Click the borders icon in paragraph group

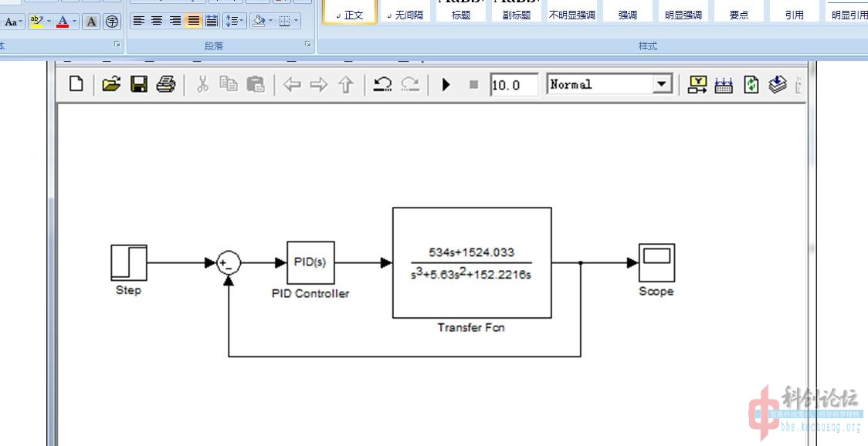(x=284, y=21)
